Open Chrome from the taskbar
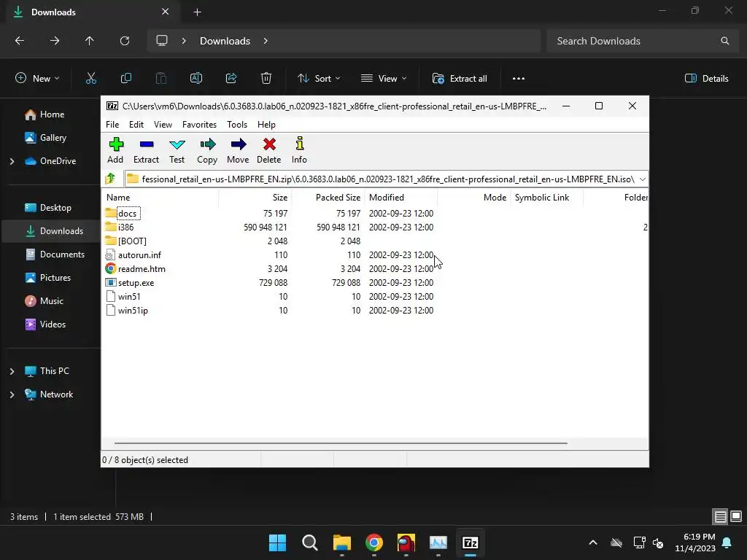Viewport: 747px width, 560px height. (x=374, y=542)
